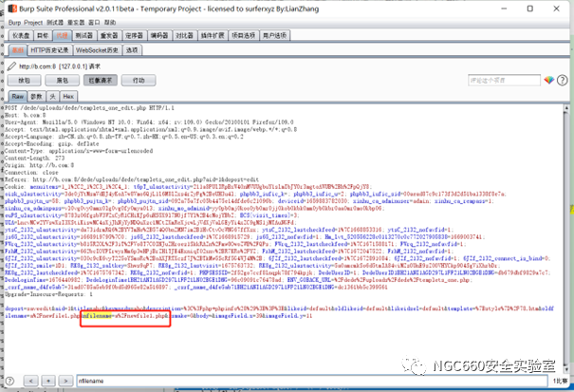Open the colorful highlight picker icon
The height and width of the screenshot is (392, 574).
(548, 80)
